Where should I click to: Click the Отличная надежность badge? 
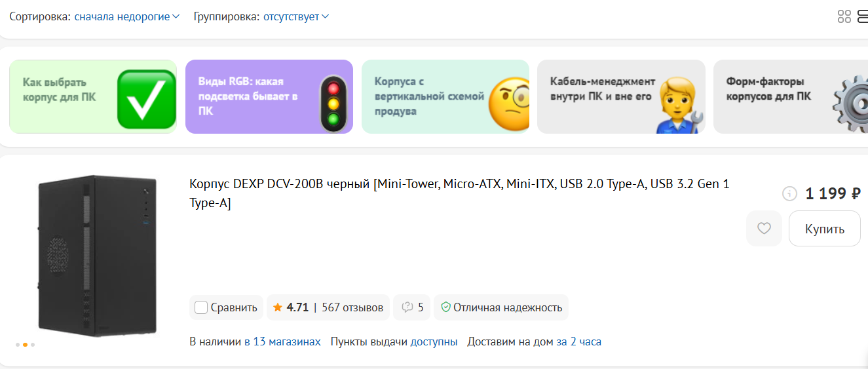click(x=501, y=307)
